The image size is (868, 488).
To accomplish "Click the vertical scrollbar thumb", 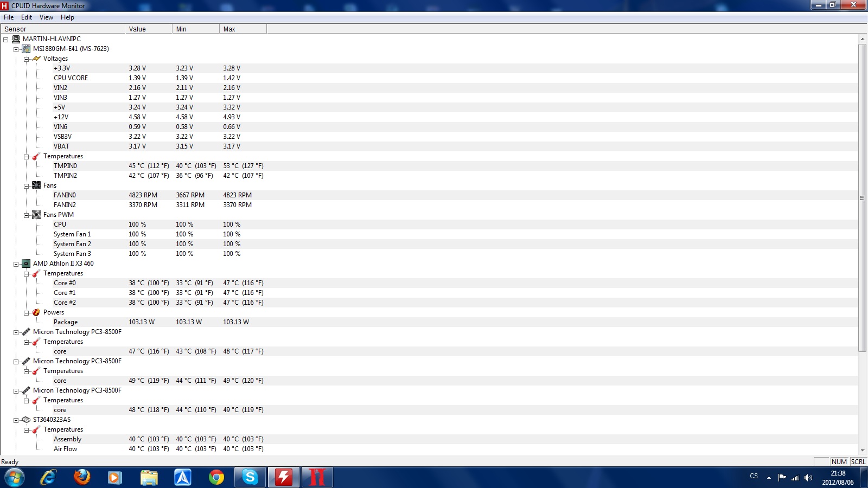I will pyautogui.click(x=862, y=198).
